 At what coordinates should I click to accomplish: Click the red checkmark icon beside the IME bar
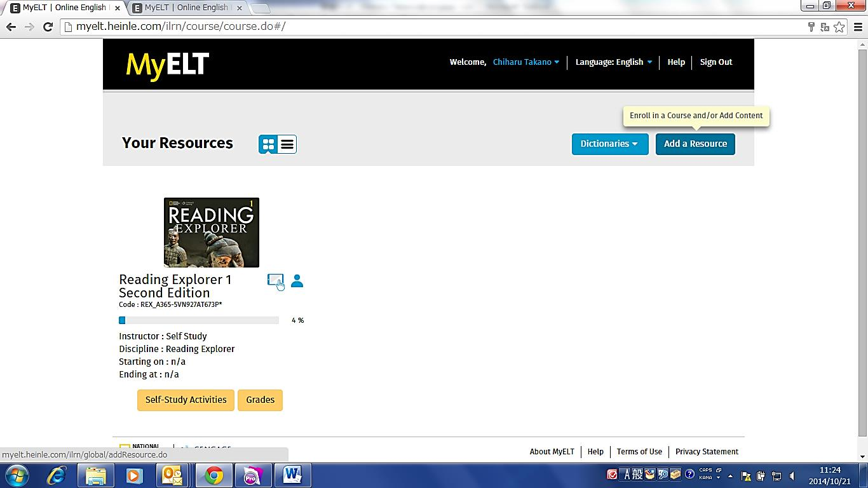tap(613, 475)
